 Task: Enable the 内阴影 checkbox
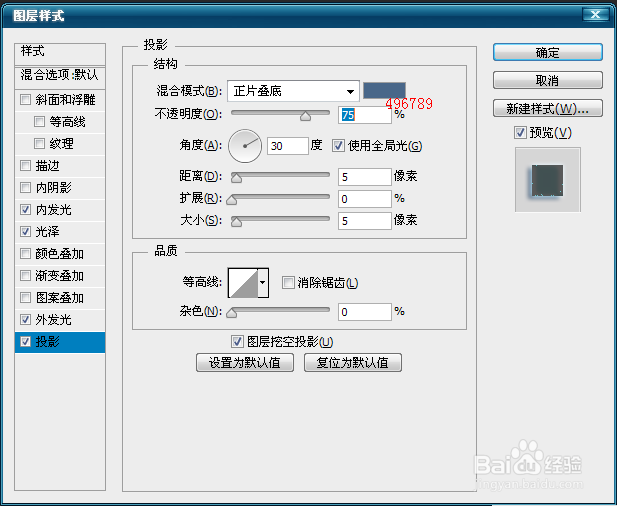(26, 188)
